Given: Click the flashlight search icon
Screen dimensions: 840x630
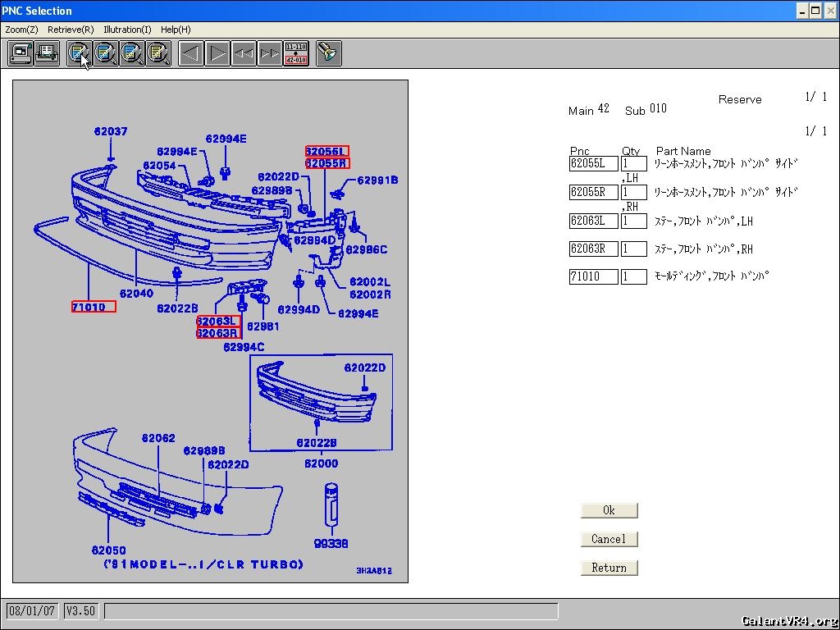Looking at the screenshot, I should pyautogui.click(x=328, y=54).
